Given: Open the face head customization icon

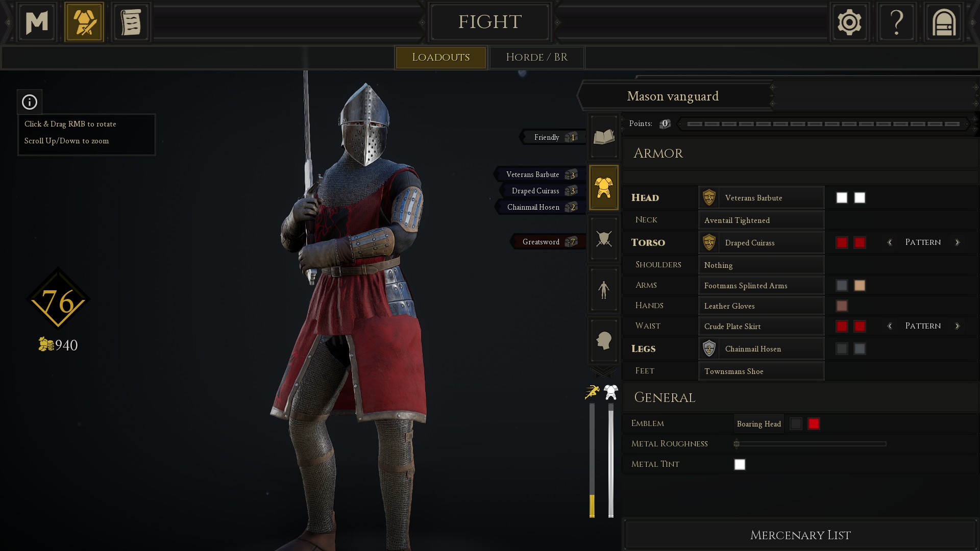Looking at the screenshot, I should (604, 340).
